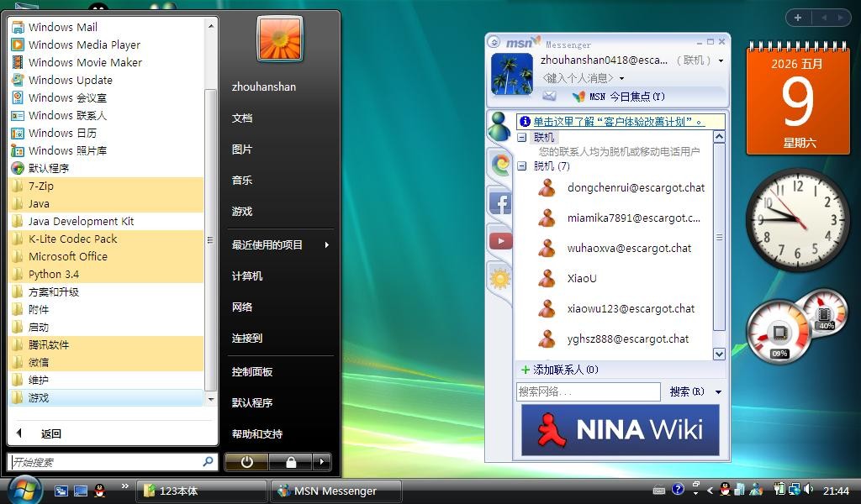Open 帮助和支持 from Start menu
Screen dimensions: 861x504
click(x=257, y=433)
